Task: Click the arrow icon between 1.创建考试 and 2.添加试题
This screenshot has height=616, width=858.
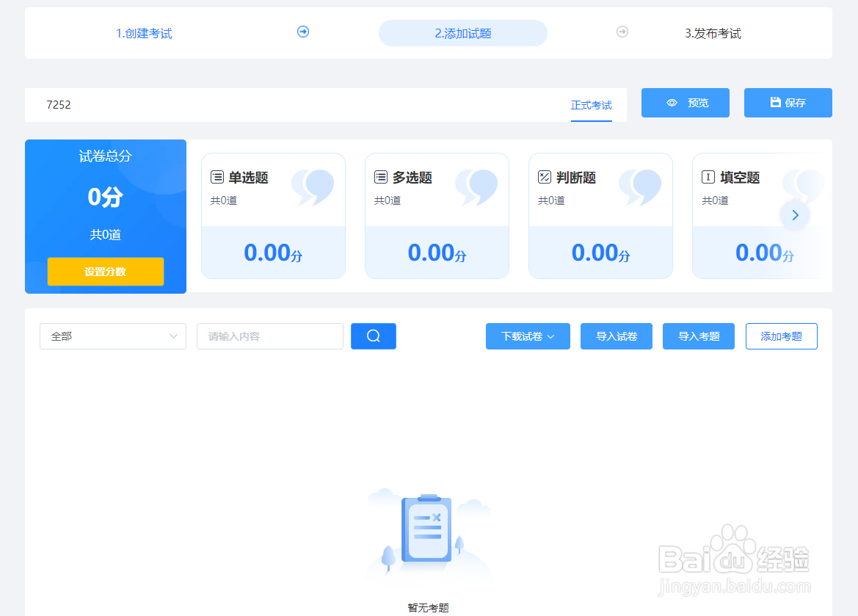Action: point(302,32)
